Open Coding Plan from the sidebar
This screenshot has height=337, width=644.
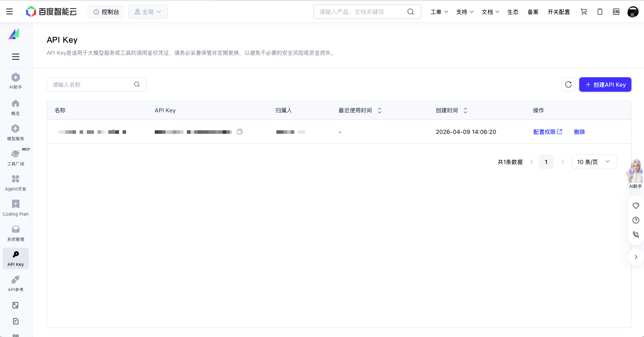16,208
